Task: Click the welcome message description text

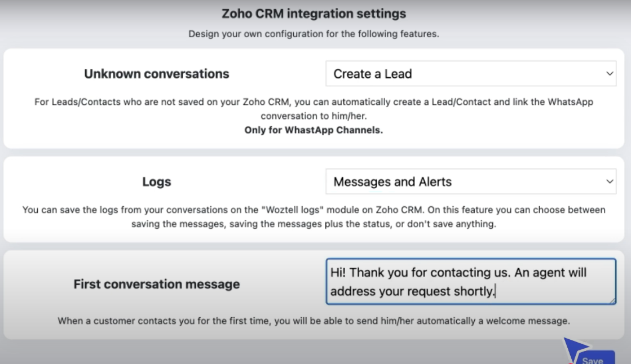Action: [314, 321]
